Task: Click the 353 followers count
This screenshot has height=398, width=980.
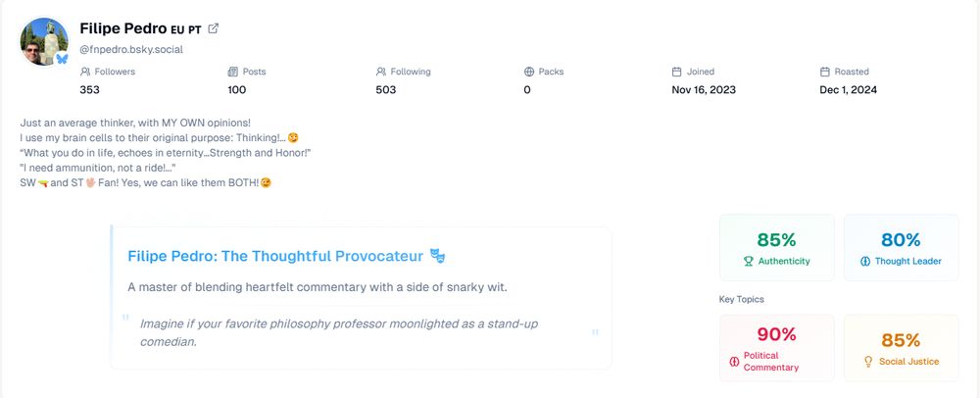Action: coord(90,90)
